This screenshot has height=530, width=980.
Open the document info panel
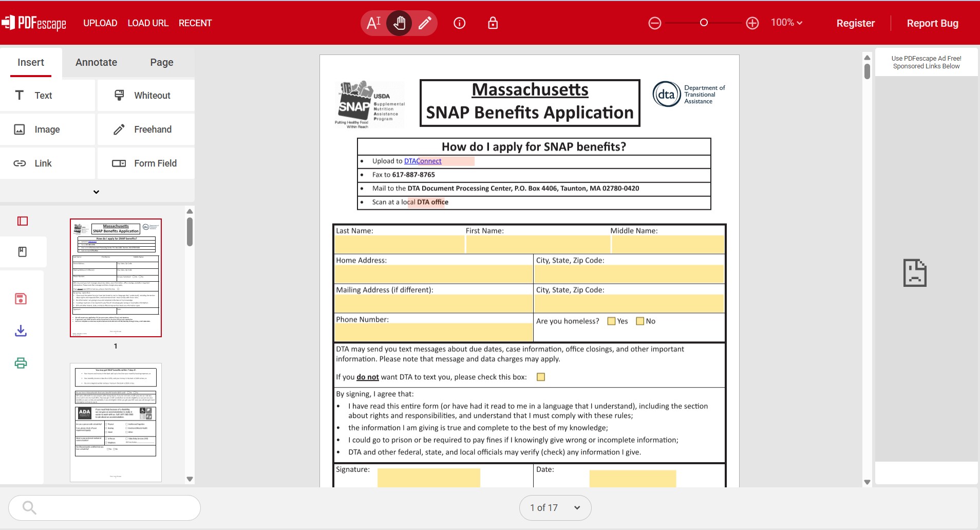[459, 23]
